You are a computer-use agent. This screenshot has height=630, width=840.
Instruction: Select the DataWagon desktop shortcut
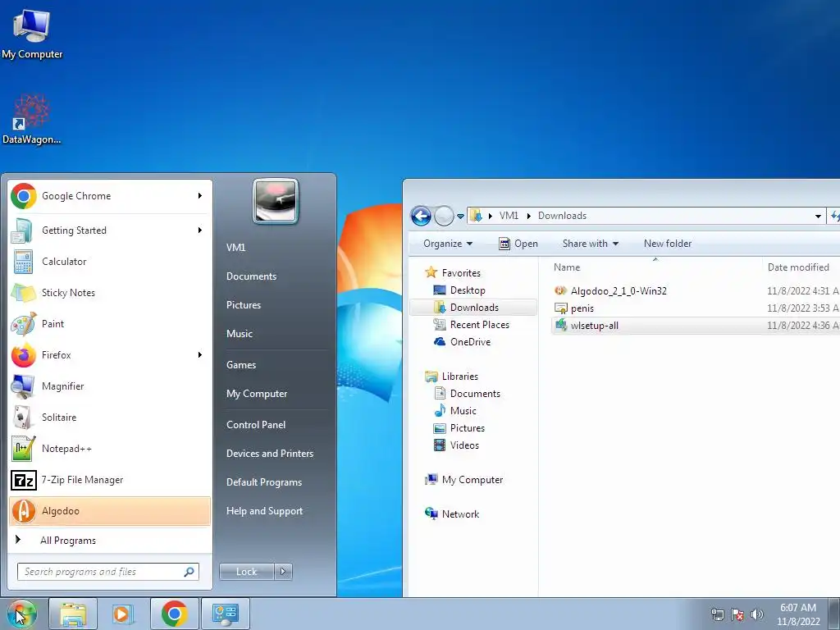point(32,120)
